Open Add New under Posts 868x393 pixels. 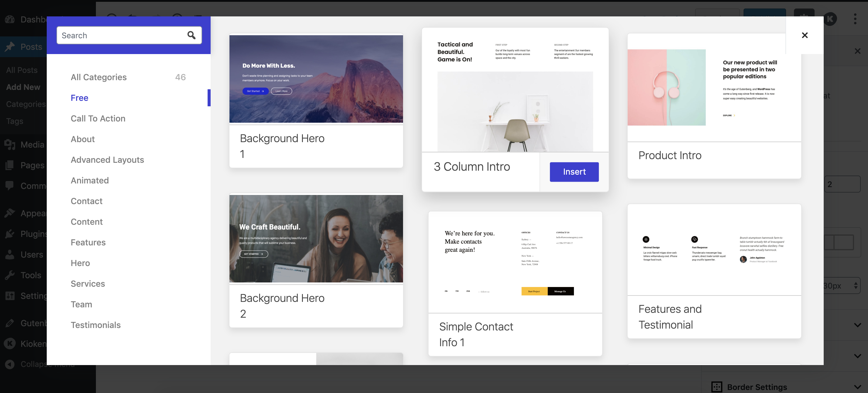pos(23,87)
